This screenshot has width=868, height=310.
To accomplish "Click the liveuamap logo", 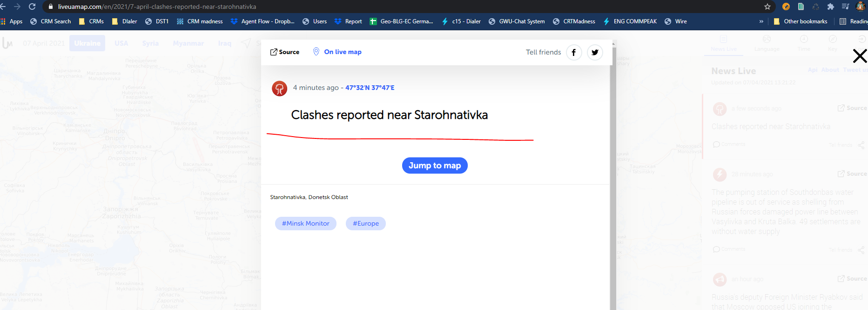I will point(7,43).
